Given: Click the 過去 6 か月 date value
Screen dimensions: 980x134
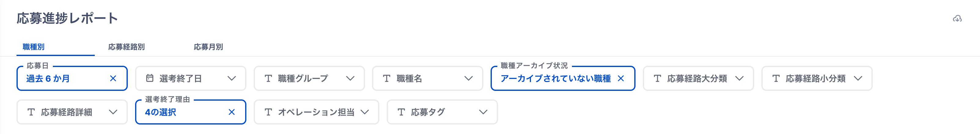Looking at the screenshot, I should [x=48, y=78].
